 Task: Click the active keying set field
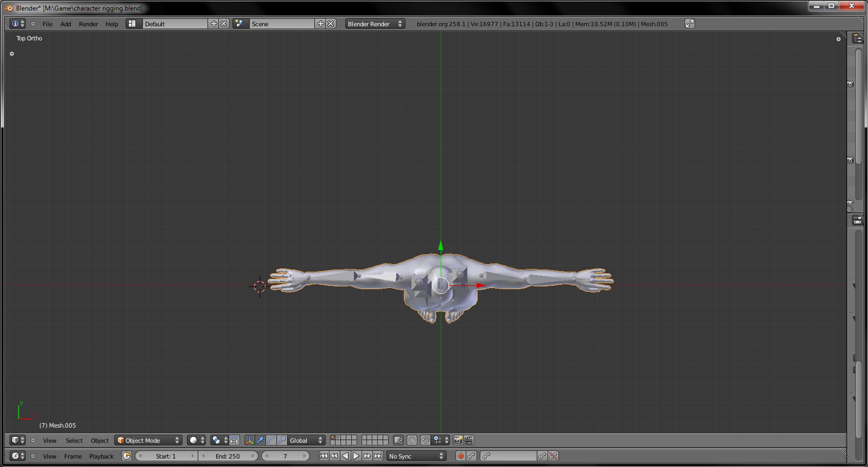[509, 456]
